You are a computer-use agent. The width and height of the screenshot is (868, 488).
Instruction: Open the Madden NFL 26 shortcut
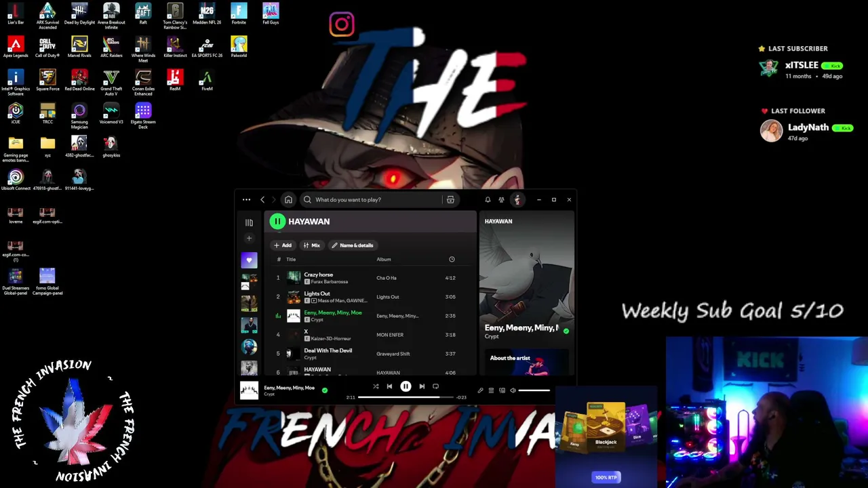point(207,14)
